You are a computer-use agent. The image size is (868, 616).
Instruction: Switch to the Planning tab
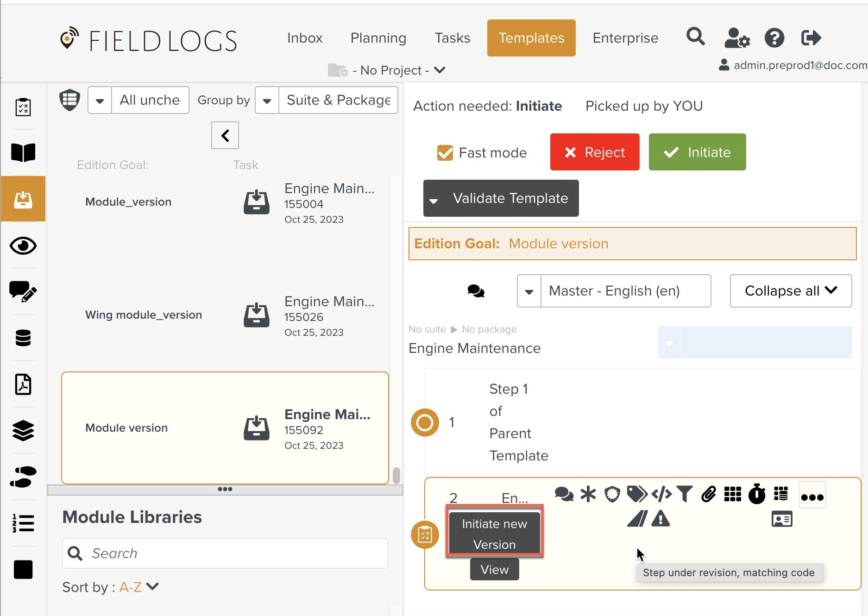tap(378, 38)
